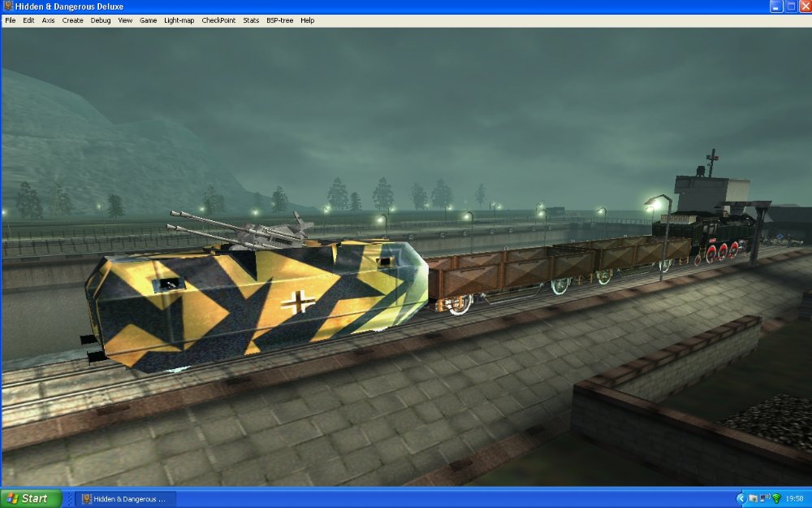Open the Axis menu
812x508 pixels.
click(48, 20)
